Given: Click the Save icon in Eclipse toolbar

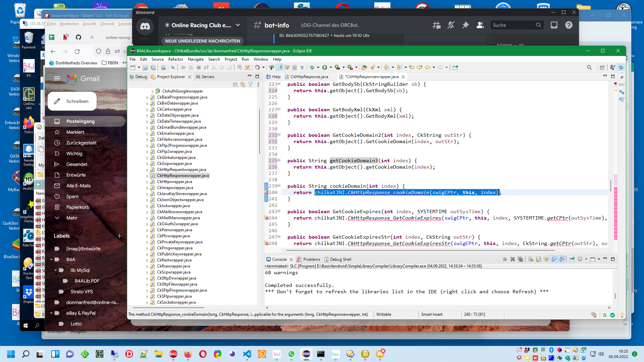Looking at the screenshot, I should pos(145,67).
